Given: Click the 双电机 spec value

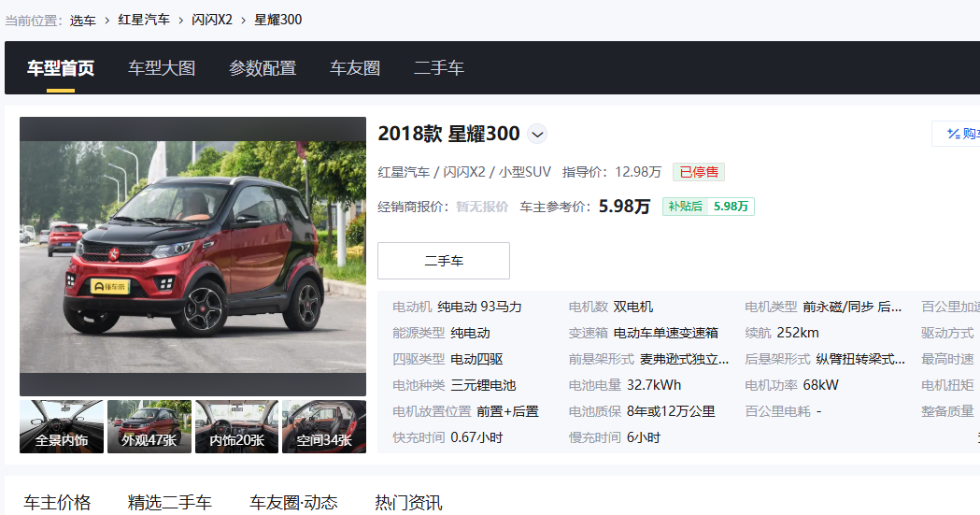Looking at the screenshot, I should pyautogui.click(x=633, y=307).
